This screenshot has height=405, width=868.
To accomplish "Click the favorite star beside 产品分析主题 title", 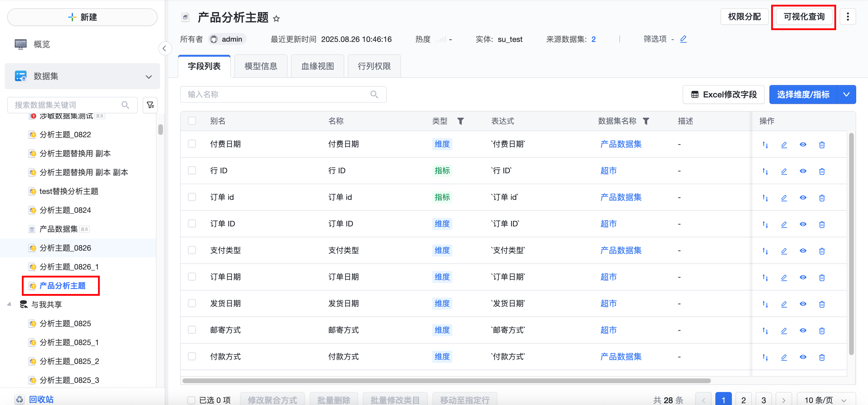I will coord(276,19).
